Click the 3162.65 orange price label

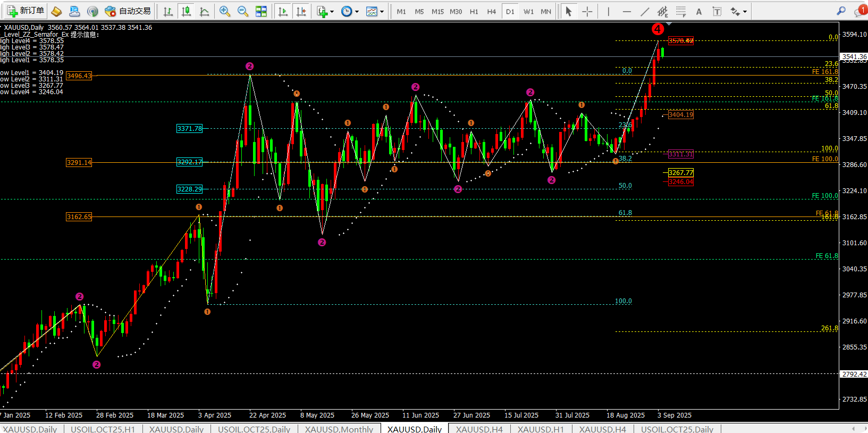click(79, 217)
